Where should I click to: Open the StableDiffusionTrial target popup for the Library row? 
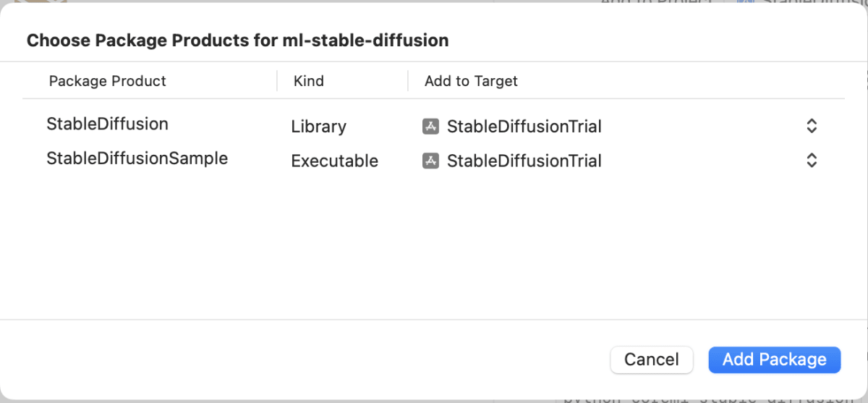click(x=621, y=127)
